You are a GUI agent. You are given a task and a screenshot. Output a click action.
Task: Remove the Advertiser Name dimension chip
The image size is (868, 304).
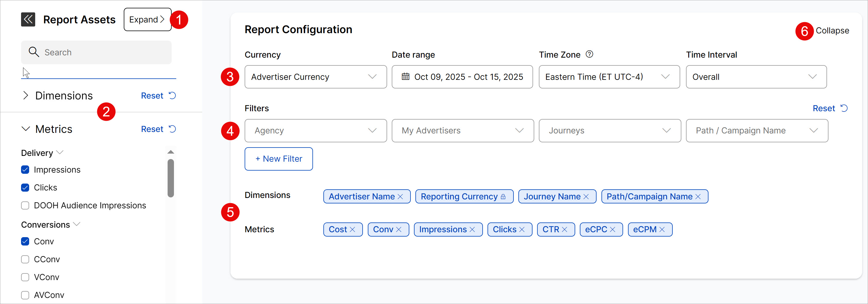click(400, 197)
